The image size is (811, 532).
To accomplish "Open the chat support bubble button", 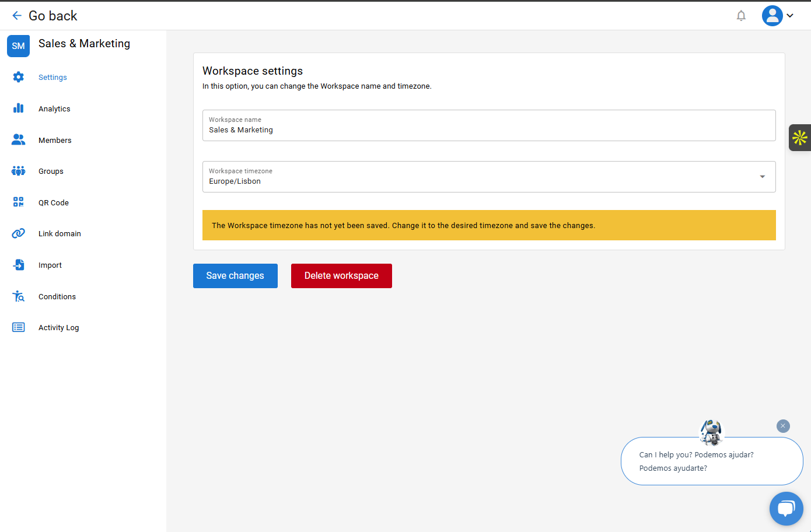I will tap(786, 509).
